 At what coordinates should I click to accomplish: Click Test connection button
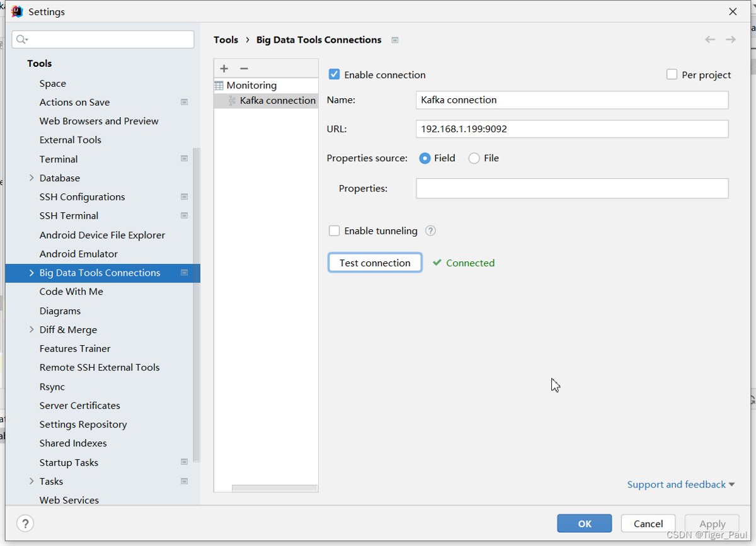375,263
